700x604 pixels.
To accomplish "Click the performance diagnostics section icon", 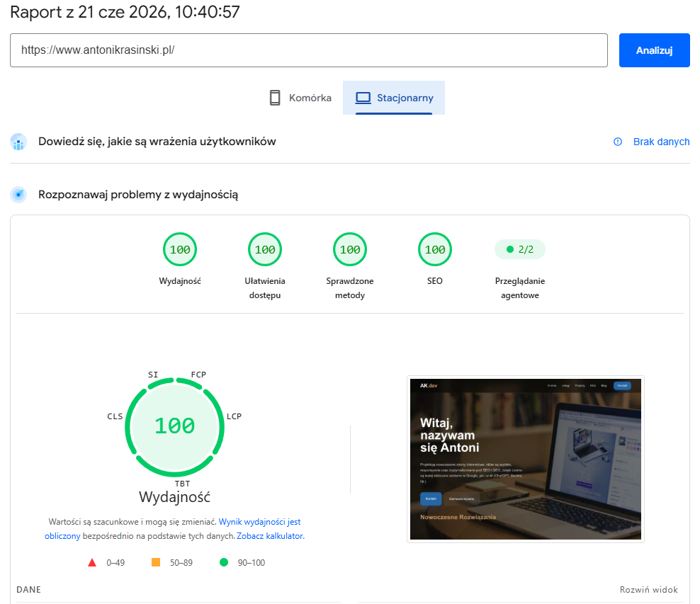I will pyautogui.click(x=18, y=195).
